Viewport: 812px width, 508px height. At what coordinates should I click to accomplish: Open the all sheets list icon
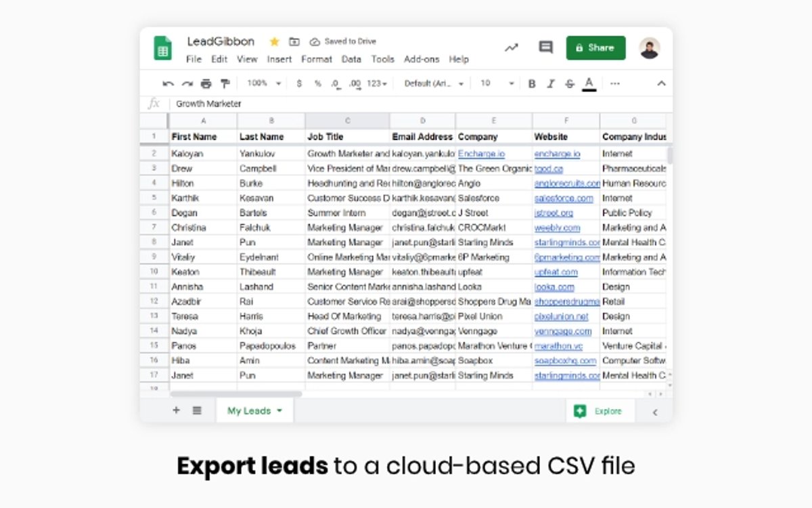coord(197,410)
